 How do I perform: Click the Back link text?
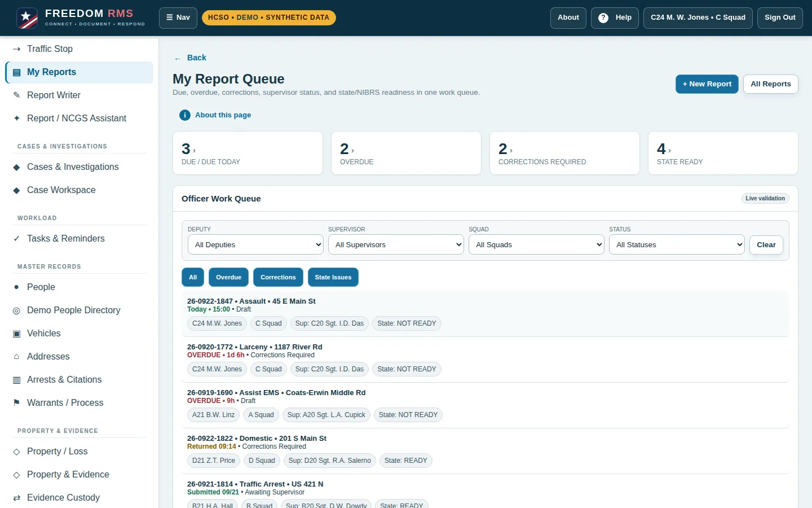[197, 58]
